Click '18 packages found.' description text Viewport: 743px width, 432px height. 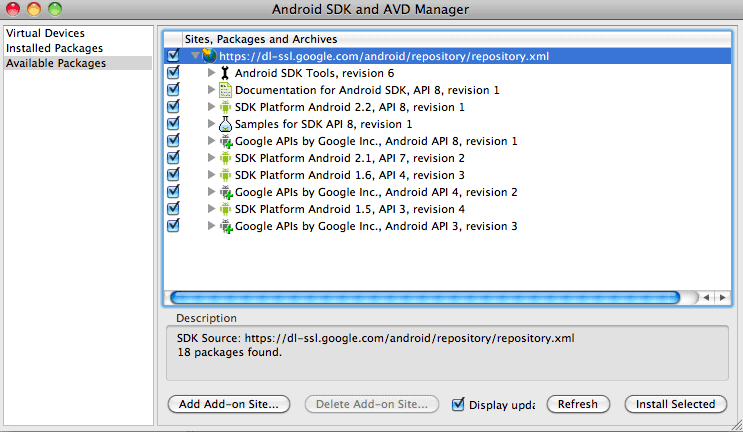coord(229,352)
